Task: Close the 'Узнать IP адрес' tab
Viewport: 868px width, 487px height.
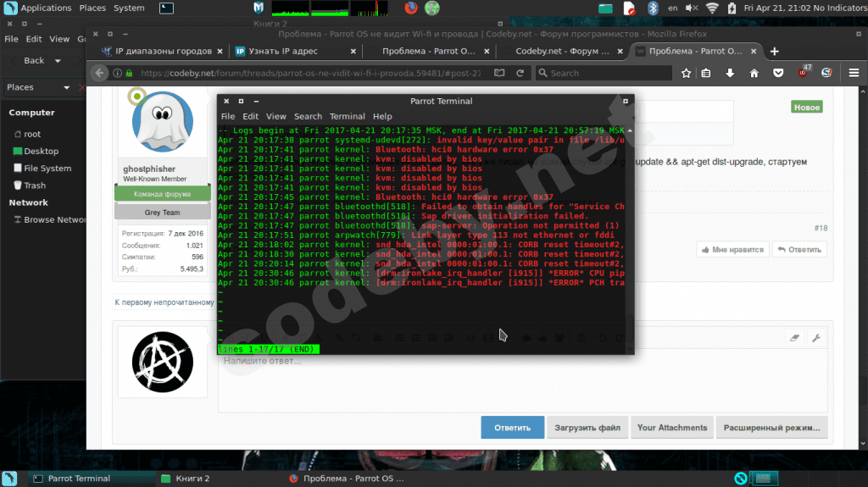Action: click(353, 51)
